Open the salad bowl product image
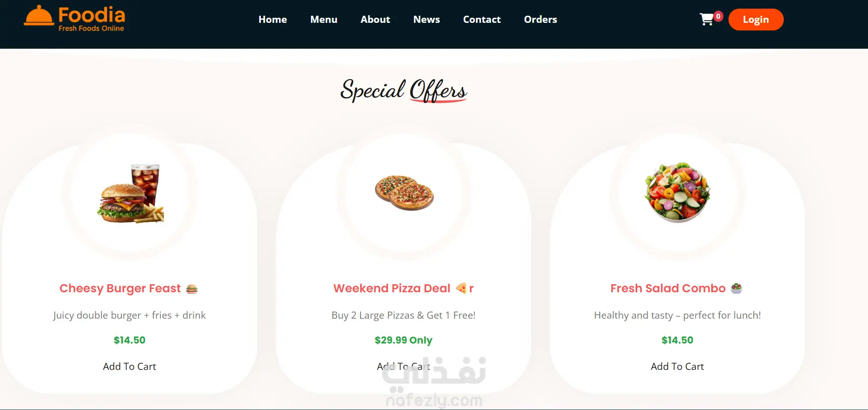 677,192
